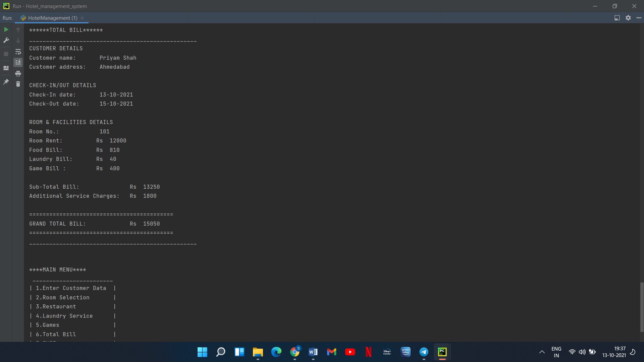Click the battery tray icon

coord(592,352)
